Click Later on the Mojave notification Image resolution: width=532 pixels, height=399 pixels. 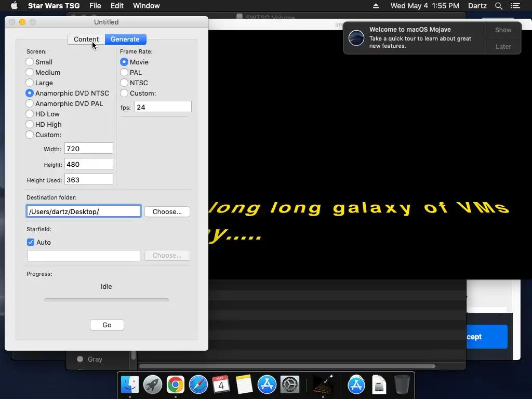[x=503, y=46]
